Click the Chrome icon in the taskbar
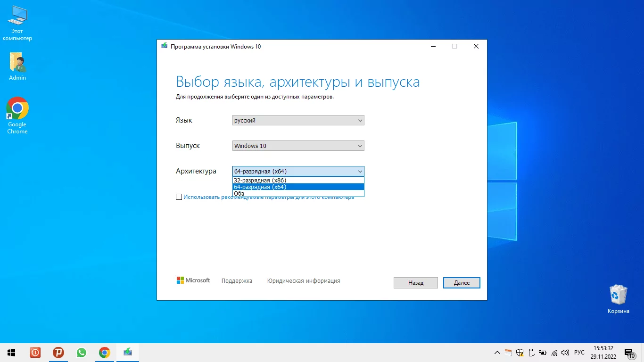The height and width of the screenshot is (362, 644). pyautogui.click(x=105, y=353)
